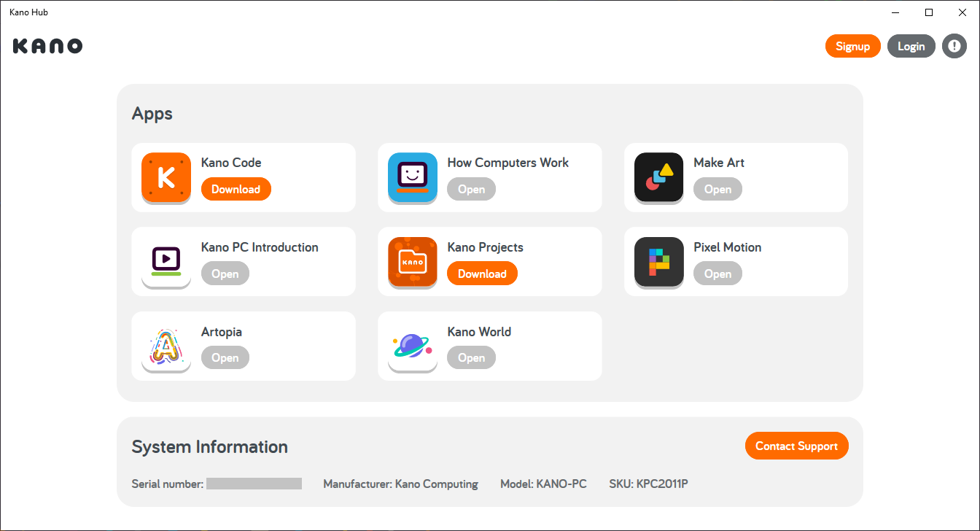The width and height of the screenshot is (980, 531).
Task: Click the Apps section heading
Action: (152, 114)
